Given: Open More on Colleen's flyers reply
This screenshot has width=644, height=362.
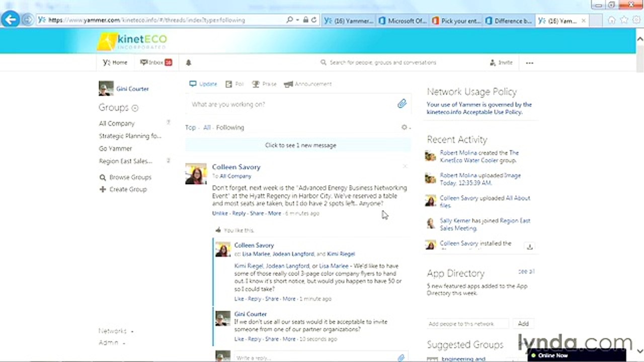Looking at the screenshot, I should (289, 299).
